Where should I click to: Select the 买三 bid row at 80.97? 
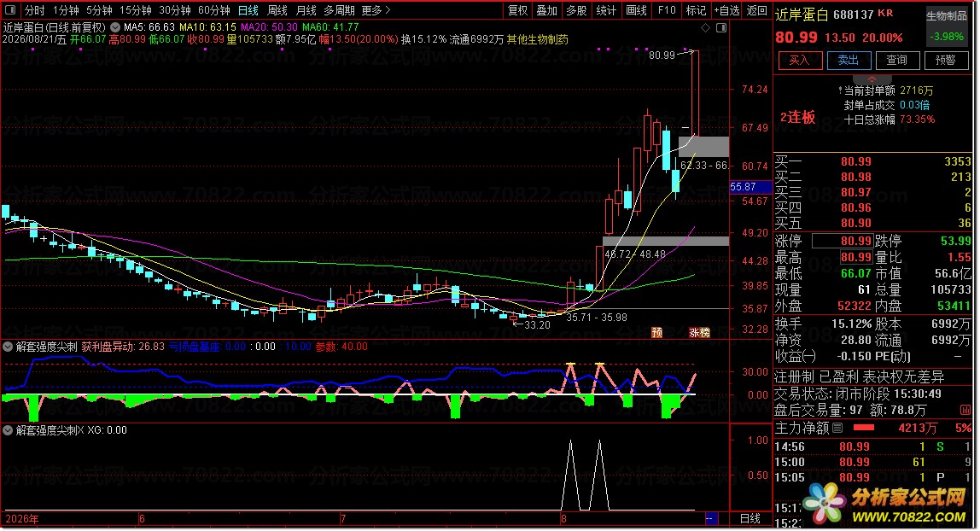[873, 192]
